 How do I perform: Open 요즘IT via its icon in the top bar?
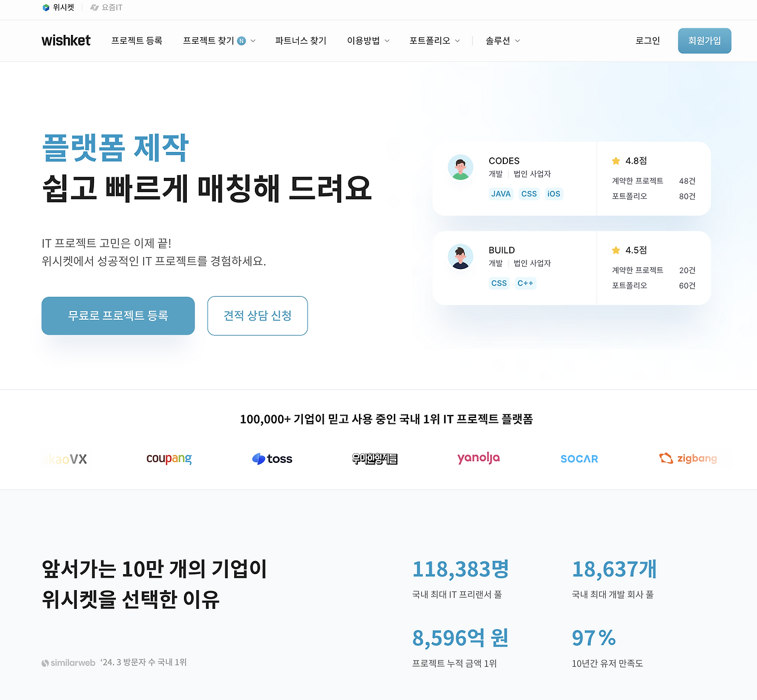(94, 8)
